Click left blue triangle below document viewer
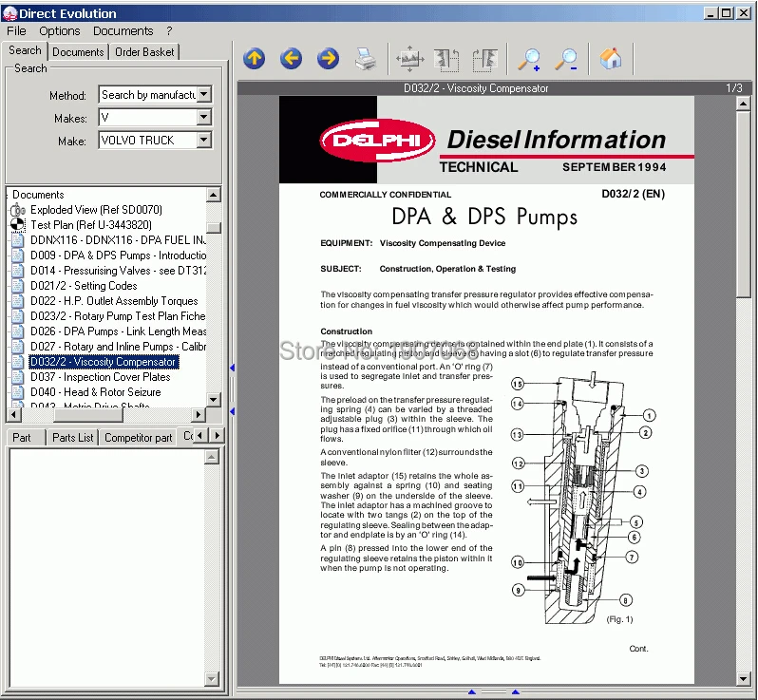The width and height of the screenshot is (758, 700). pos(472,692)
